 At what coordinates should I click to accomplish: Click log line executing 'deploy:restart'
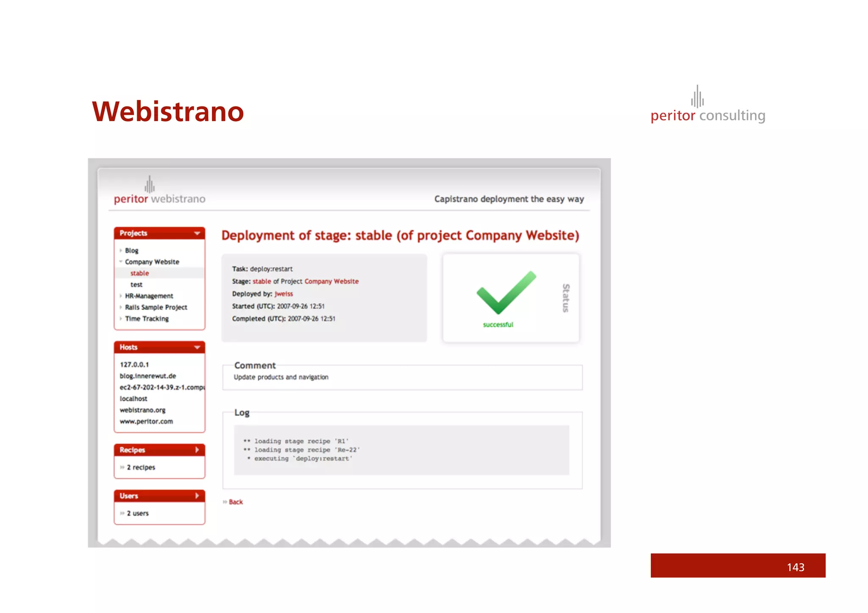click(x=300, y=458)
